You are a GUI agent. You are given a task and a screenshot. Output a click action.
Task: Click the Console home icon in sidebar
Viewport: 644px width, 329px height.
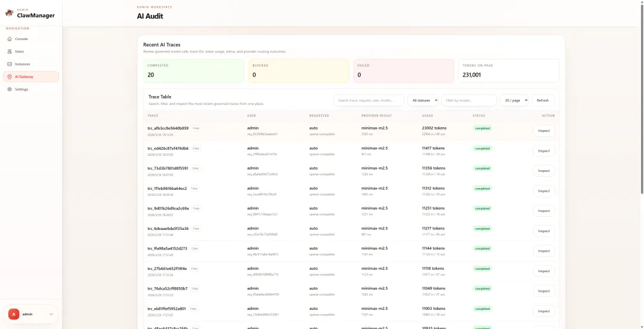click(10, 39)
